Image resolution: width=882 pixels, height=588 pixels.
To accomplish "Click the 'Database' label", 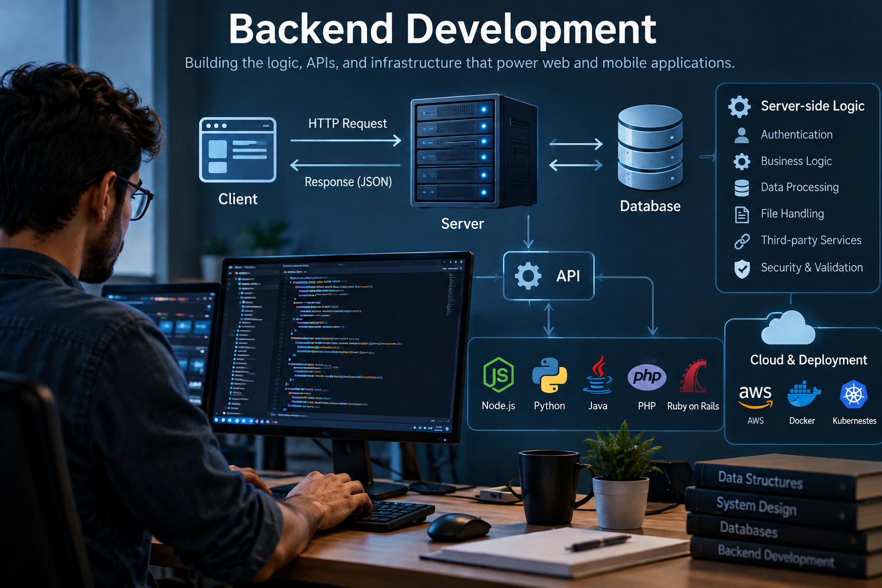I will 650,206.
